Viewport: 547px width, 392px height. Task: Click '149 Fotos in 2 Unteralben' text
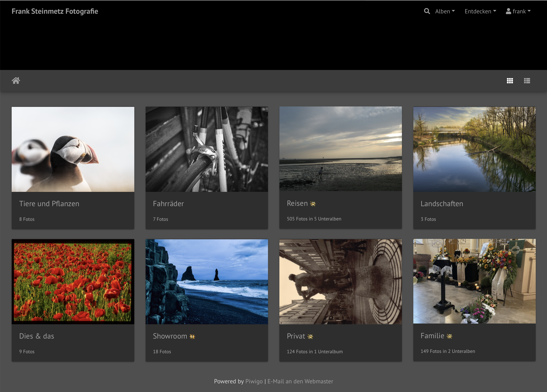(x=448, y=352)
